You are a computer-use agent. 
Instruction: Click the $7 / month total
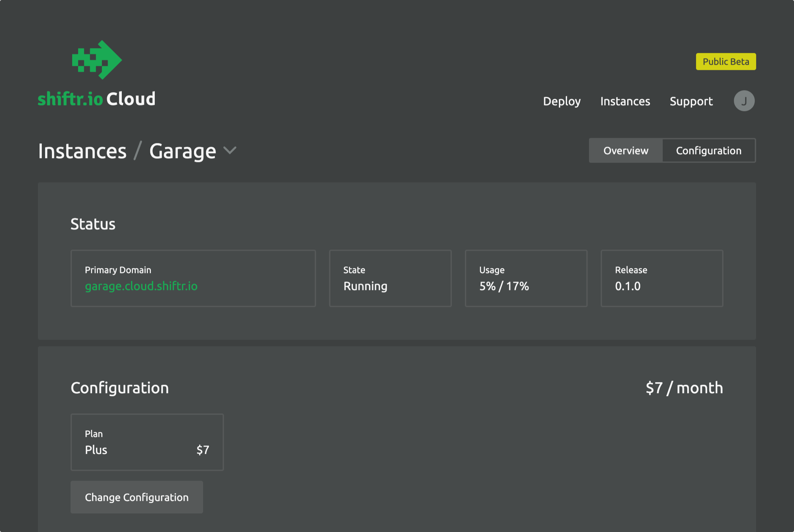tap(684, 387)
